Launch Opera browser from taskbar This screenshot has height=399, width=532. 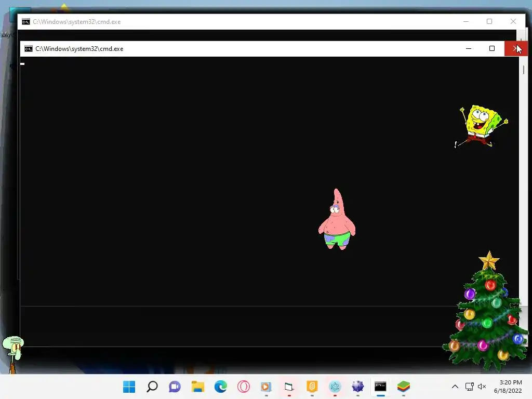[243, 387]
